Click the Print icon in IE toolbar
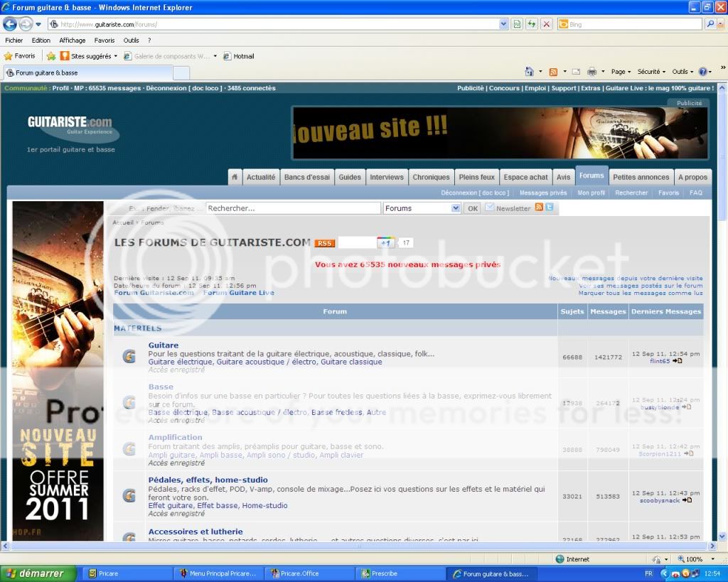Viewport: 728px width, 582px height. pos(591,72)
